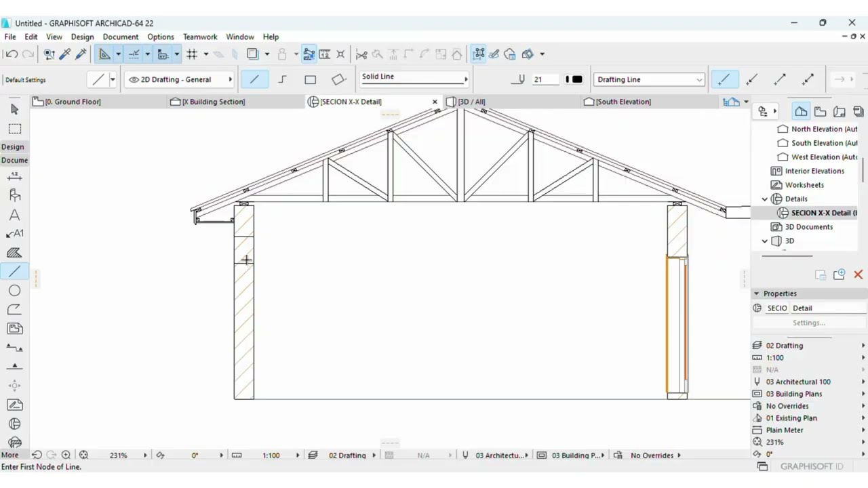The image size is (868, 488).
Task: Click the new viewpoint icon in Navigator
Action: pos(839,274)
